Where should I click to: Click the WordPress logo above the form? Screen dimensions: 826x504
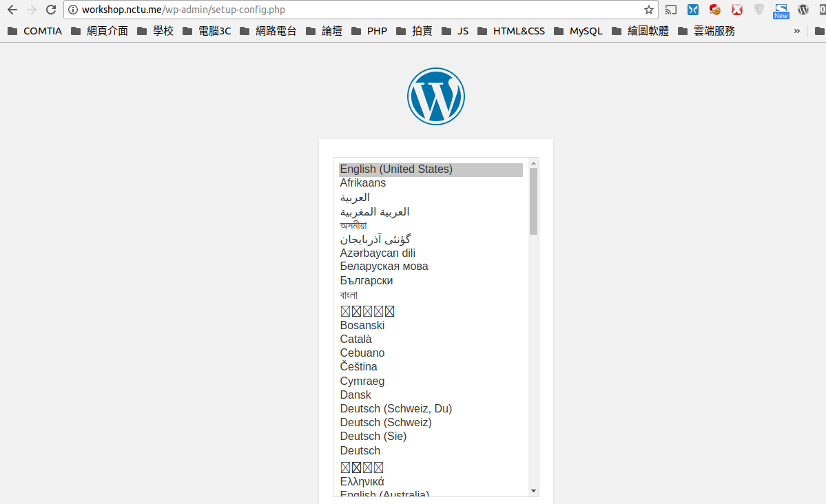coord(435,96)
